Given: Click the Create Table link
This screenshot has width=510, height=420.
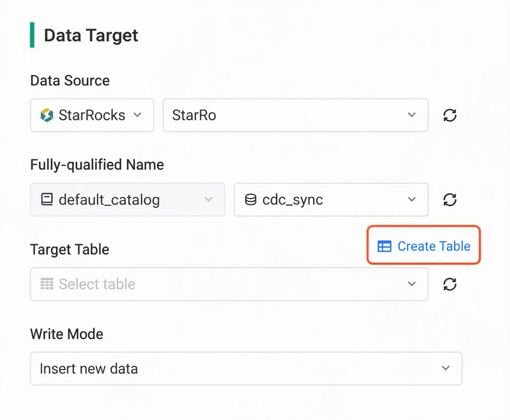Looking at the screenshot, I should [424, 246].
